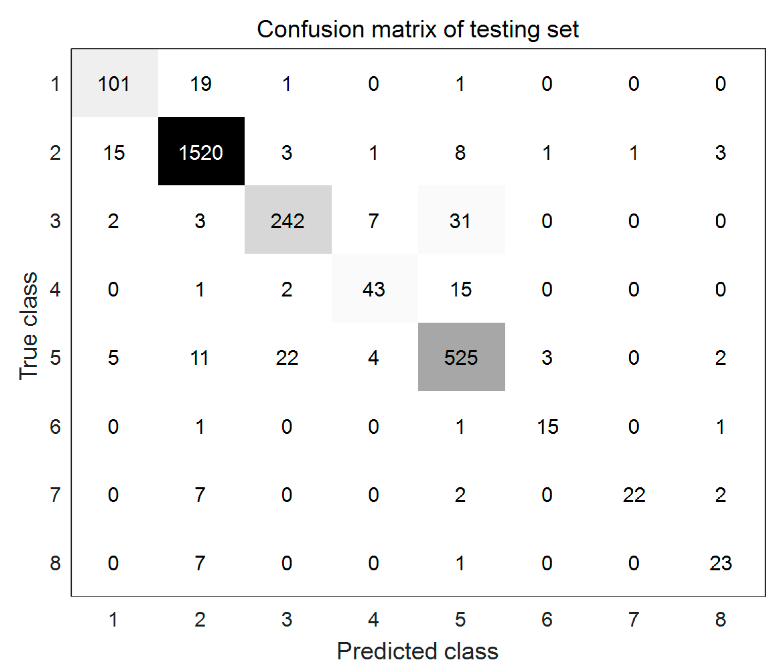
Task: Click tick label 7 on the true class axis
Action: point(55,495)
